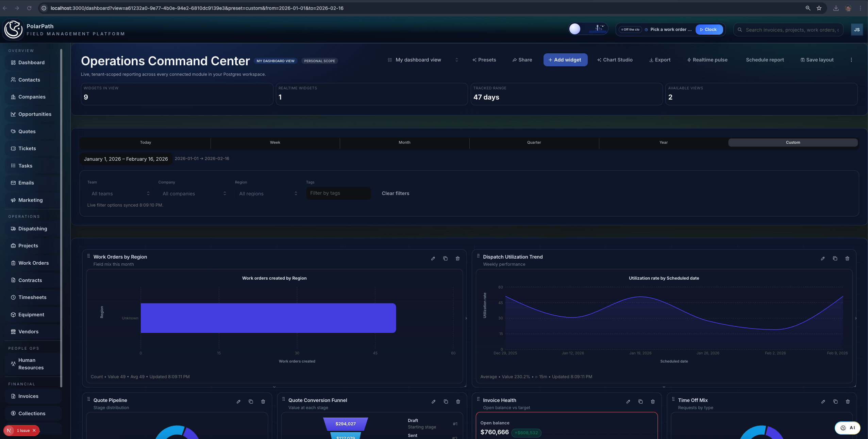
Task: Expand the All regions dropdown
Action: 268,193
